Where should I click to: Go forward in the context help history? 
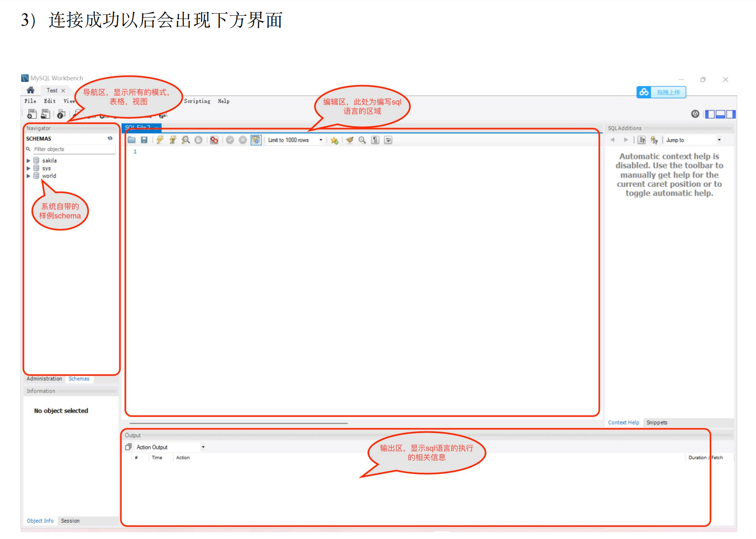[x=626, y=140]
